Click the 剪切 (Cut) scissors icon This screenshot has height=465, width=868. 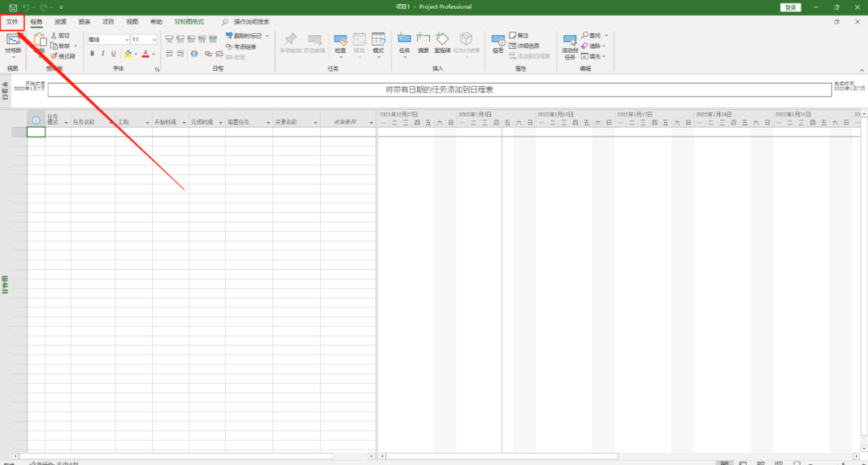click(x=55, y=36)
